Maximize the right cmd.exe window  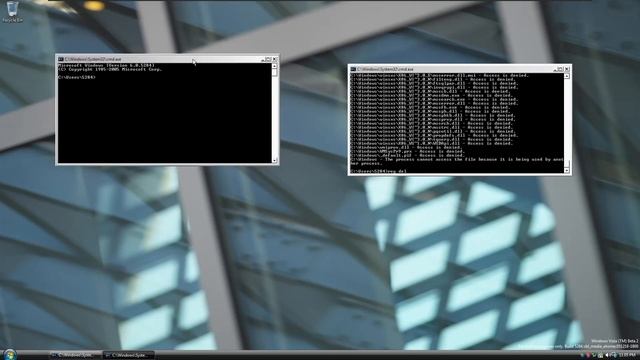pyautogui.click(x=561, y=69)
